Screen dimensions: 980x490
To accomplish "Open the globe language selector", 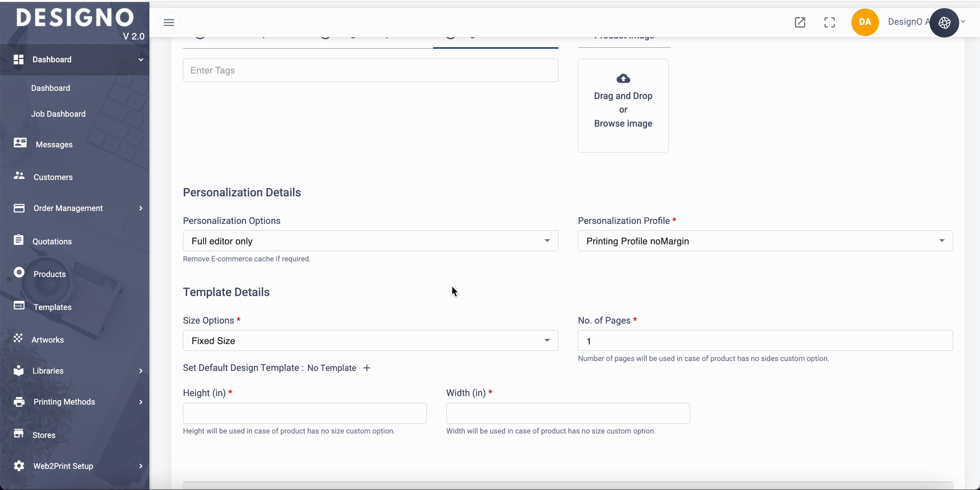I will point(945,23).
